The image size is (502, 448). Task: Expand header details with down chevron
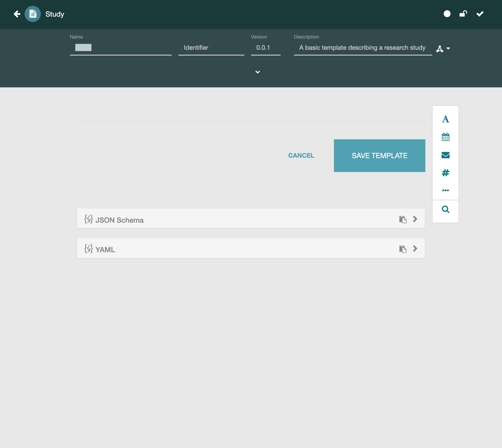258,72
